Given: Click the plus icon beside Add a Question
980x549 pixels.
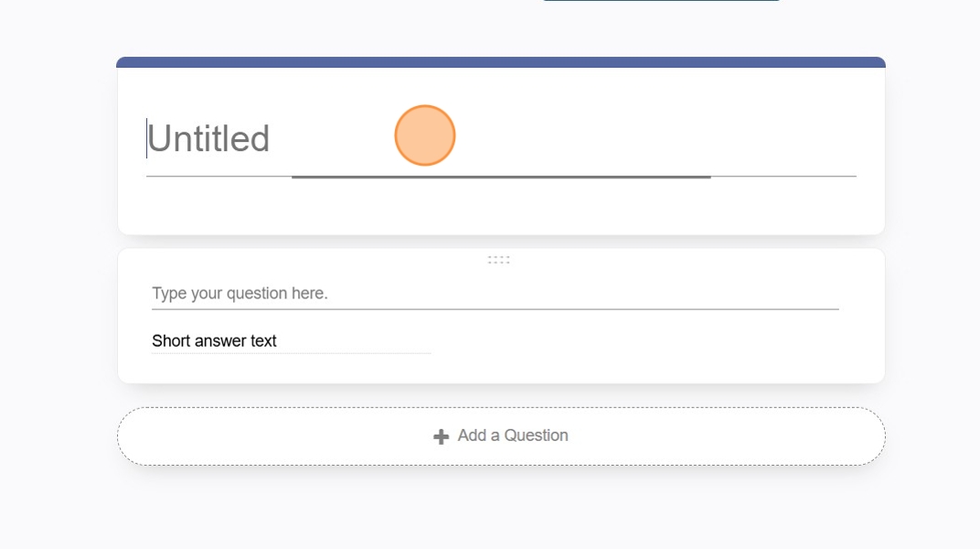Looking at the screenshot, I should pos(441,436).
